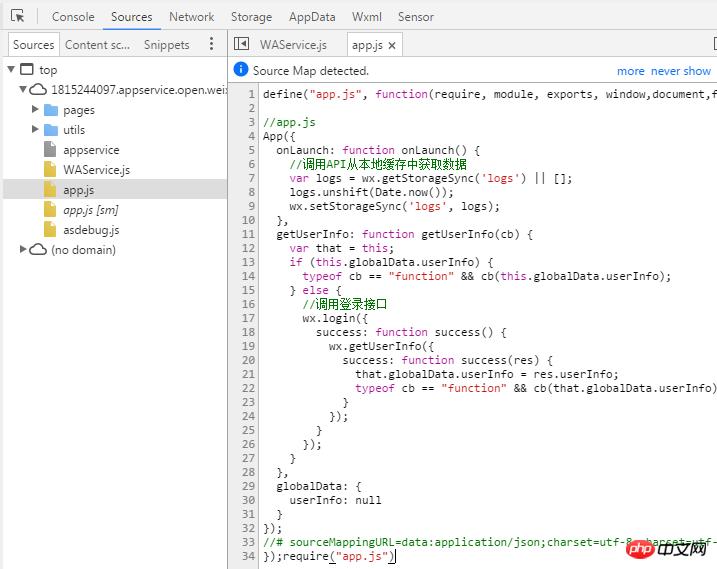Activate the inspect element picker icon

click(18, 17)
